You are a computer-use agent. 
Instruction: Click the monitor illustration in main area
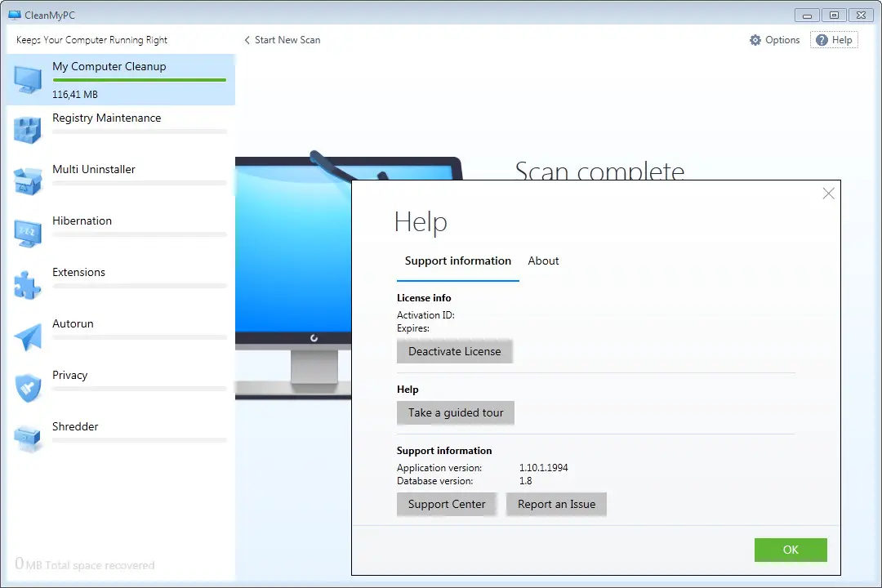[x=293, y=276]
